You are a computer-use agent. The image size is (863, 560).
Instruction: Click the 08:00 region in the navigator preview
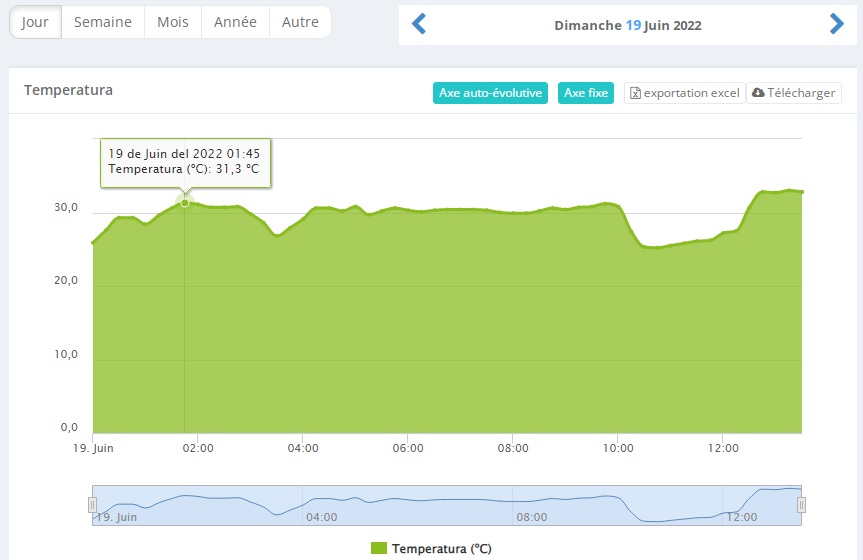(532, 516)
